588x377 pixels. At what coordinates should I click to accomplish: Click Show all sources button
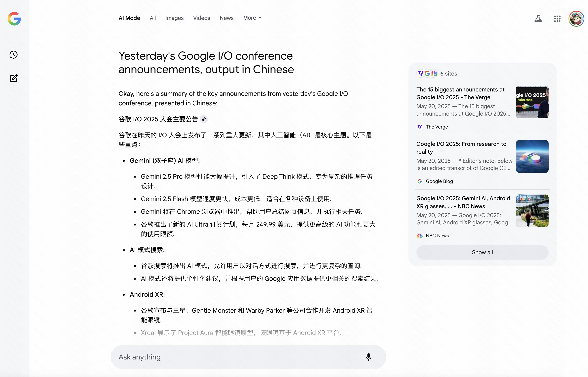tap(482, 252)
